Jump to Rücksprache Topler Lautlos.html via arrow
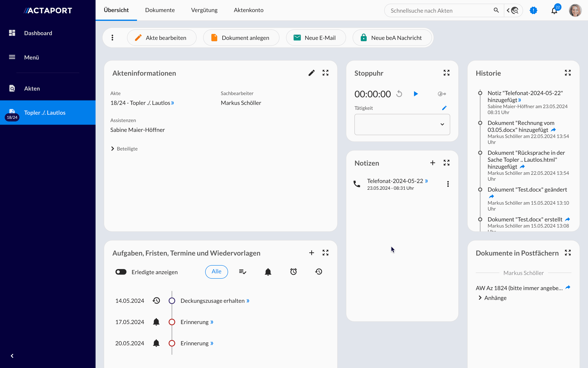 [x=522, y=166]
